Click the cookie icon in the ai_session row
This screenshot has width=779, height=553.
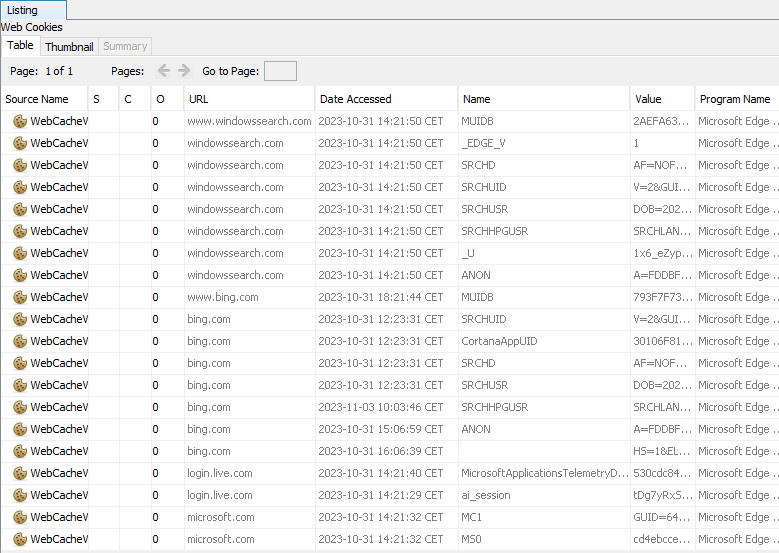[19, 495]
